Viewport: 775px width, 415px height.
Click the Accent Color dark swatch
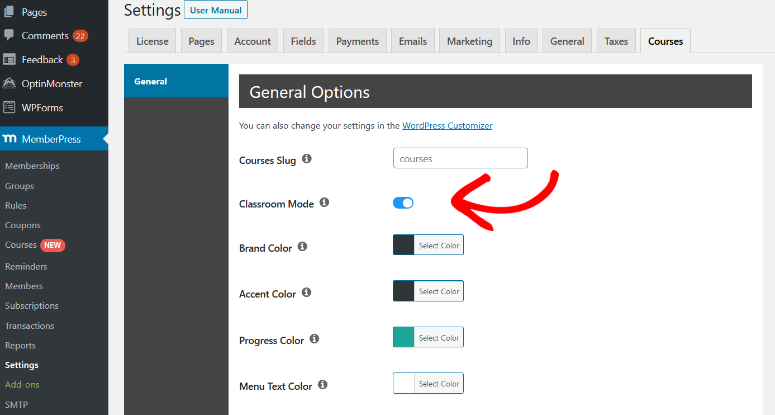point(403,291)
